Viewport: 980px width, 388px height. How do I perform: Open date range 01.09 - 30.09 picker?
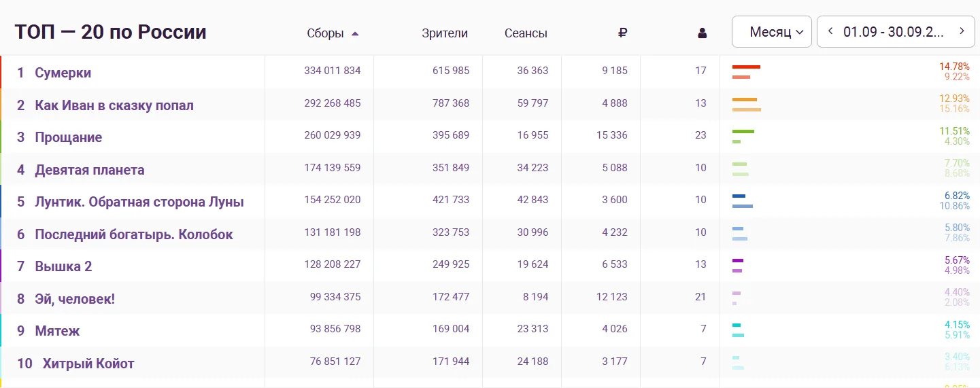894,31
